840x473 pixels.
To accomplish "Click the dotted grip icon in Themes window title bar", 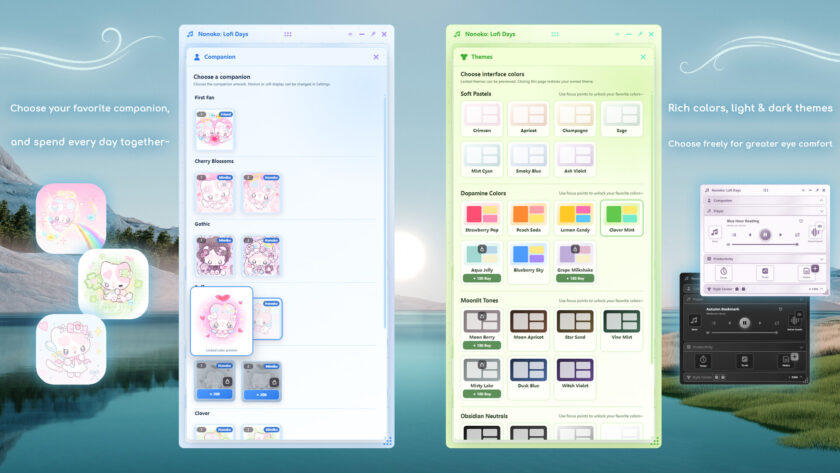I will point(555,34).
